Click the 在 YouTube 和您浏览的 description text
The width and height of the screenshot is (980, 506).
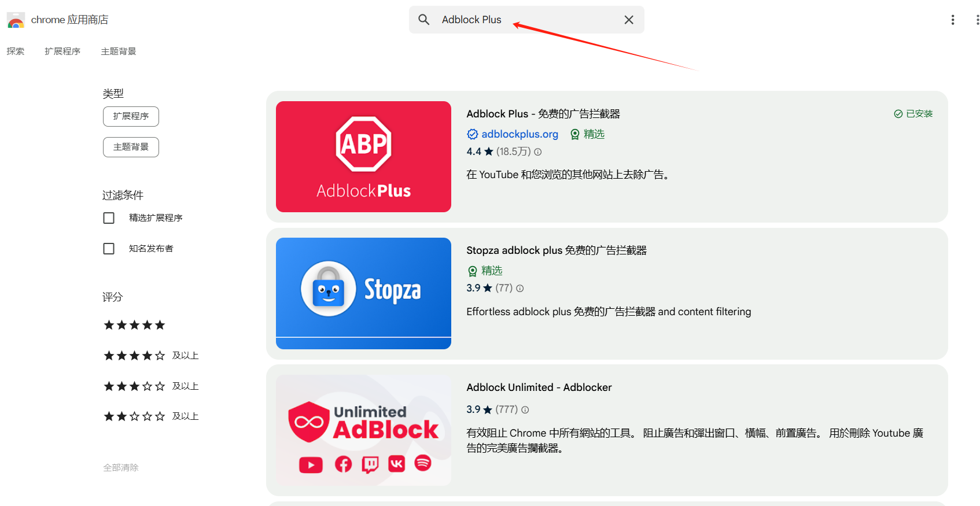click(x=568, y=175)
